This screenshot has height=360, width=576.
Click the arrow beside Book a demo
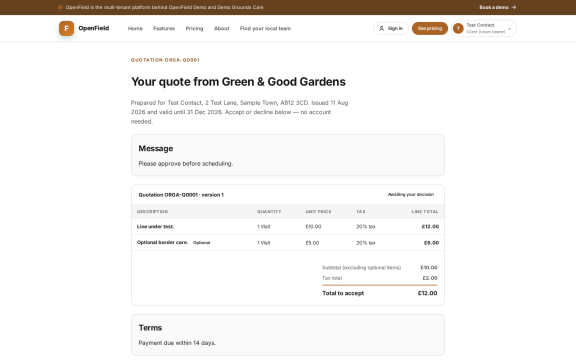(x=514, y=7)
